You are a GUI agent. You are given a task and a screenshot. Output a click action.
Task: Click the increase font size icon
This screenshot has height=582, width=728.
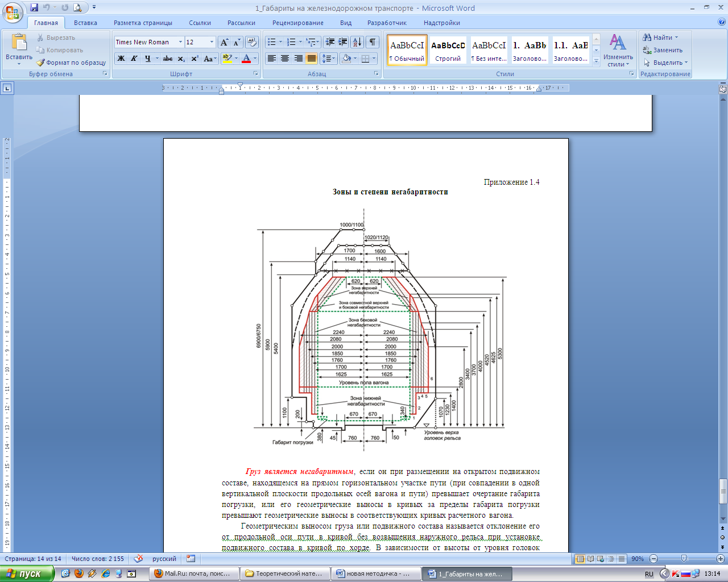click(224, 42)
